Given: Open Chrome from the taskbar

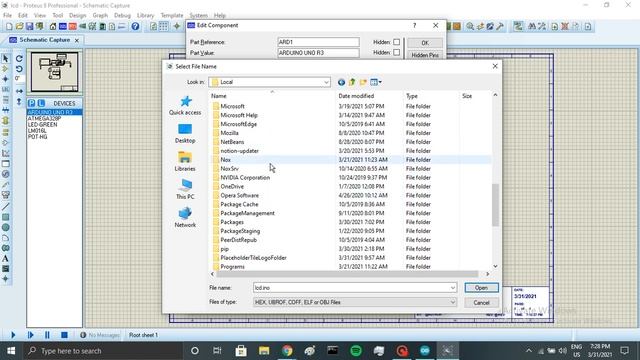Looking at the screenshot, I should coord(287,351).
